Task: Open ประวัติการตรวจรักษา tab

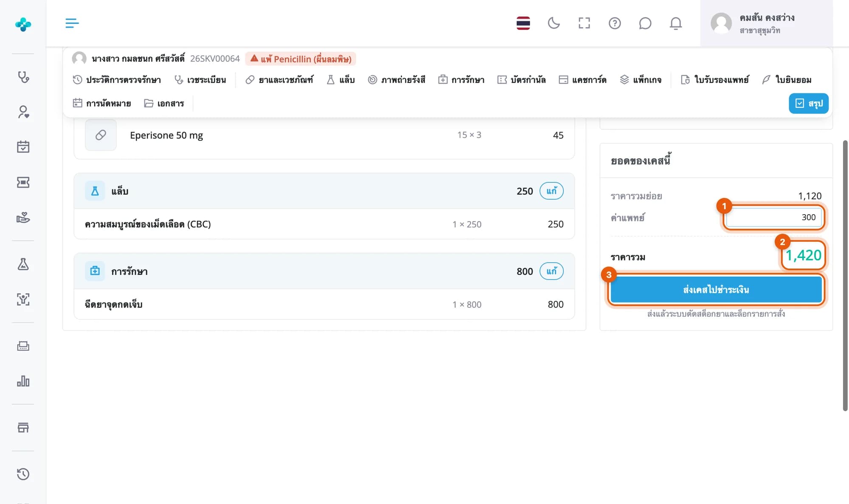Action: click(x=117, y=80)
